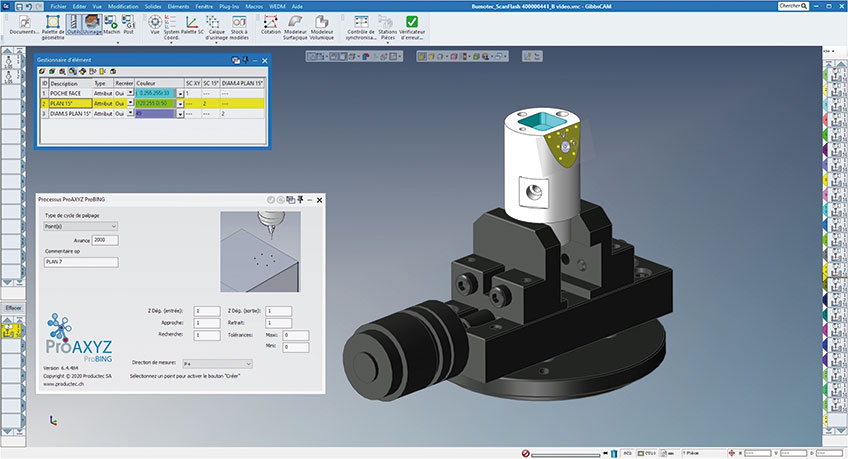The height and width of the screenshot is (459, 848).
Task: Select the Outils toolbar icon
Action: click(76, 23)
